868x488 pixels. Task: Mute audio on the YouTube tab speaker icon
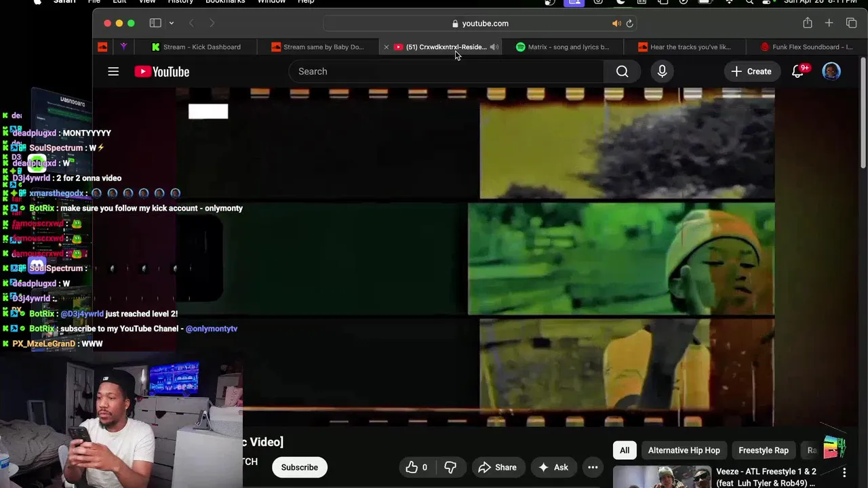[x=494, y=47]
